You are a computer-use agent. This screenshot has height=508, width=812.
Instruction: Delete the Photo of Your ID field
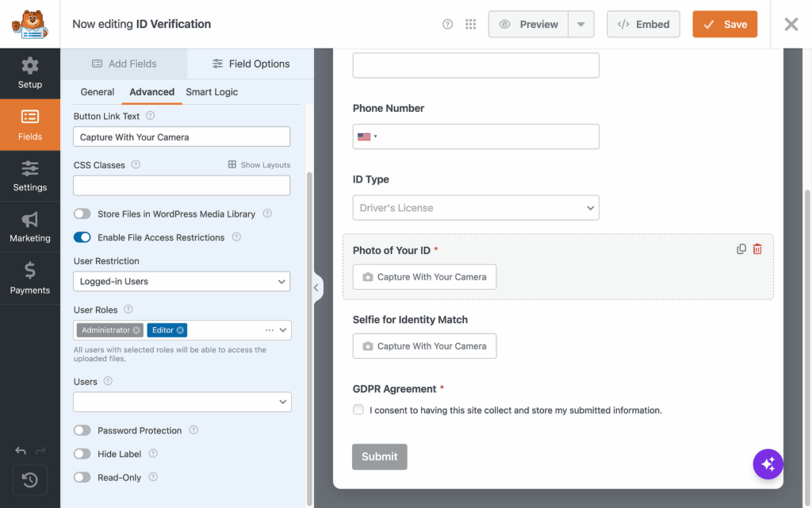click(757, 249)
